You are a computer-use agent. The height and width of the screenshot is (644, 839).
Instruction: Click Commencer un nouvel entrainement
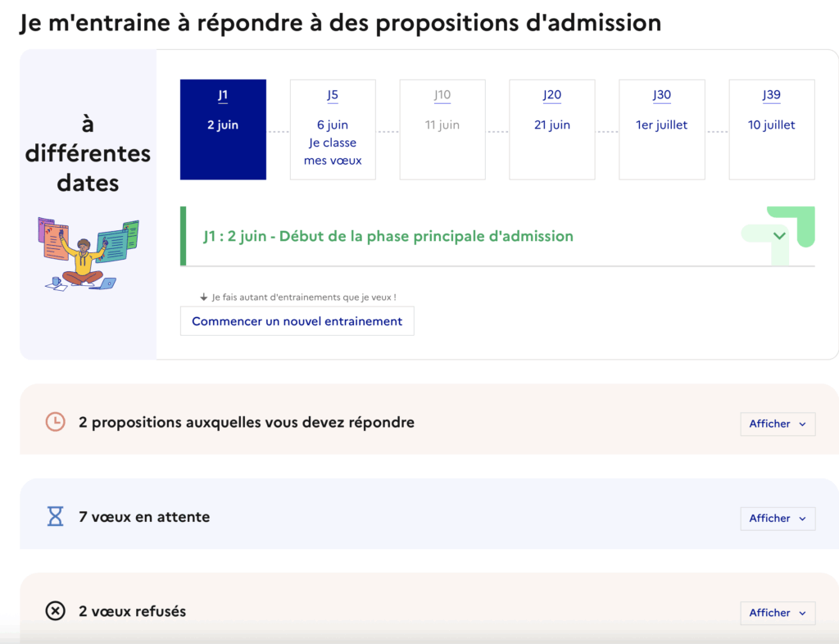tap(297, 321)
